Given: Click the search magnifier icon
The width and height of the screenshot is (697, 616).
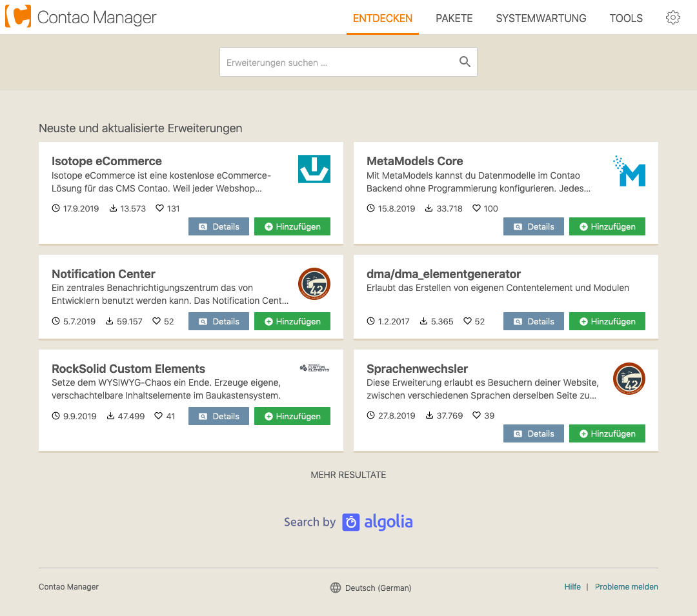Looking at the screenshot, I should (x=465, y=62).
